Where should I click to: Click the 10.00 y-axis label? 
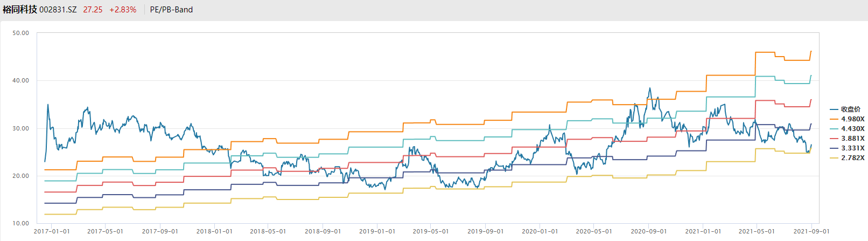21,223
